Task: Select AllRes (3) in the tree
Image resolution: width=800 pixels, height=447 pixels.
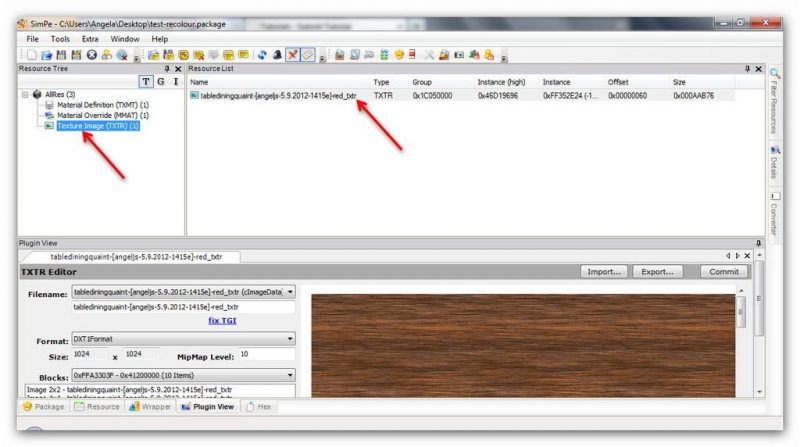Action: pyautogui.click(x=60, y=94)
